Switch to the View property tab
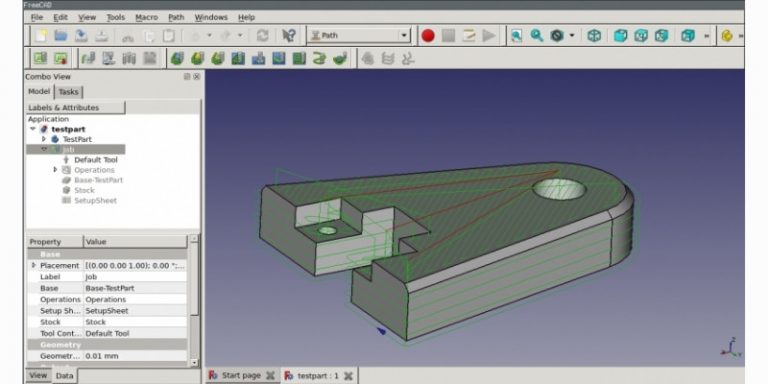Image resolution: width=768 pixels, height=384 pixels. (x=38, y=376)
